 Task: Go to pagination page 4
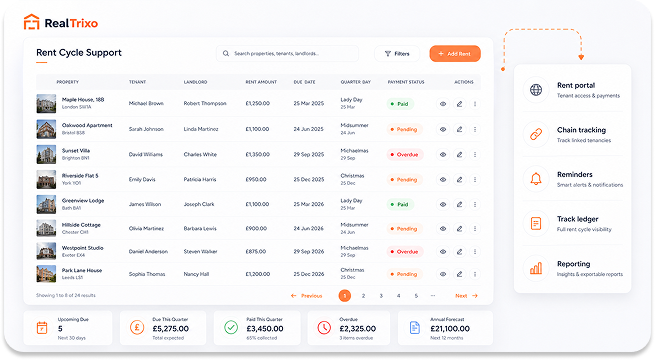point(399,296)
